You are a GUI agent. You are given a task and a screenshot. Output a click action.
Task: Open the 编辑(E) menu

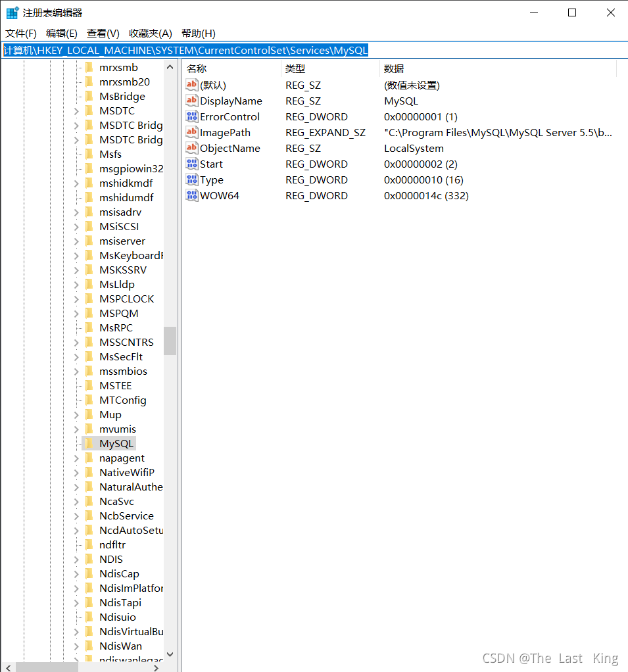pyautogui.click(x=62, y=34)
